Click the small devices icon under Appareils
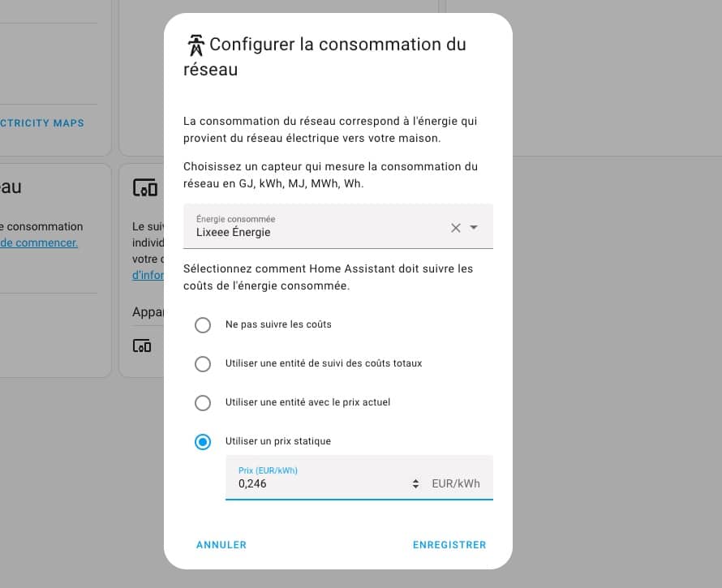The image size is (722, 588). pos(142,346)
